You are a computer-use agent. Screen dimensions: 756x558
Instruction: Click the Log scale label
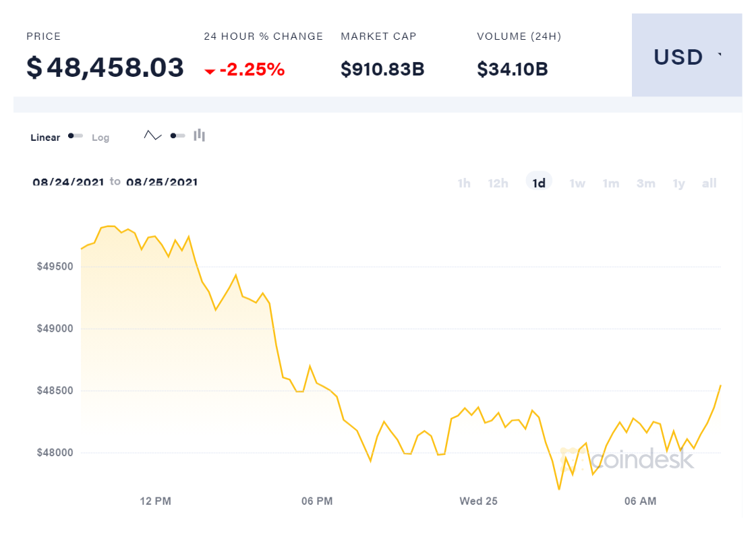point(100,137)
